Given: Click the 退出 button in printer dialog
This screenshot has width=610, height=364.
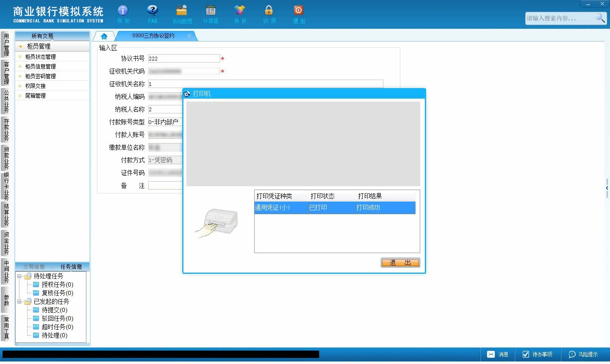Looking at the screenshot, I should [x=400, y=262].
